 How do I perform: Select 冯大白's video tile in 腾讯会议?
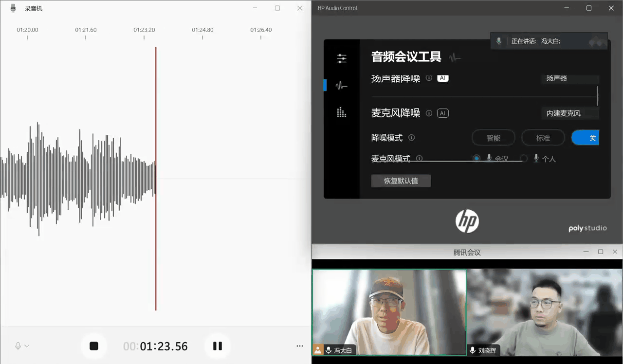[x=389, y=312]
